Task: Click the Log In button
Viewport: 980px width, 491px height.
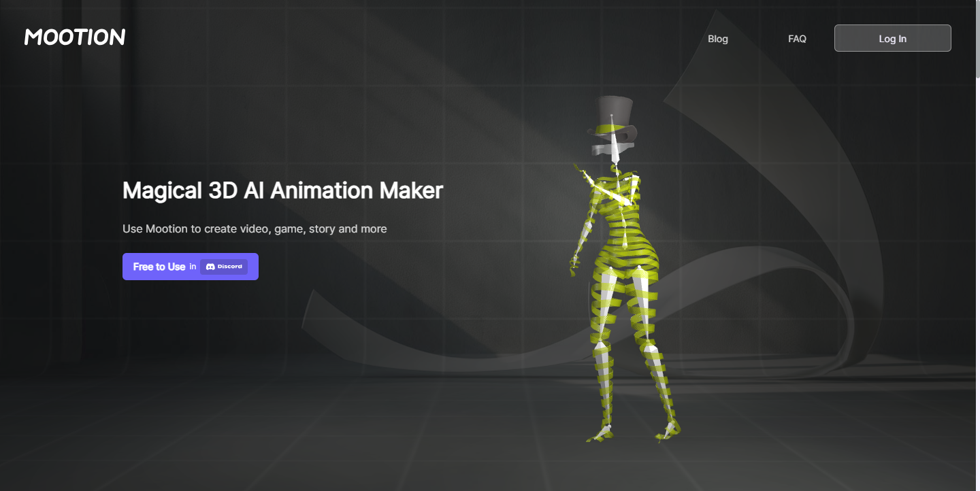Action: tap(893, 38)
